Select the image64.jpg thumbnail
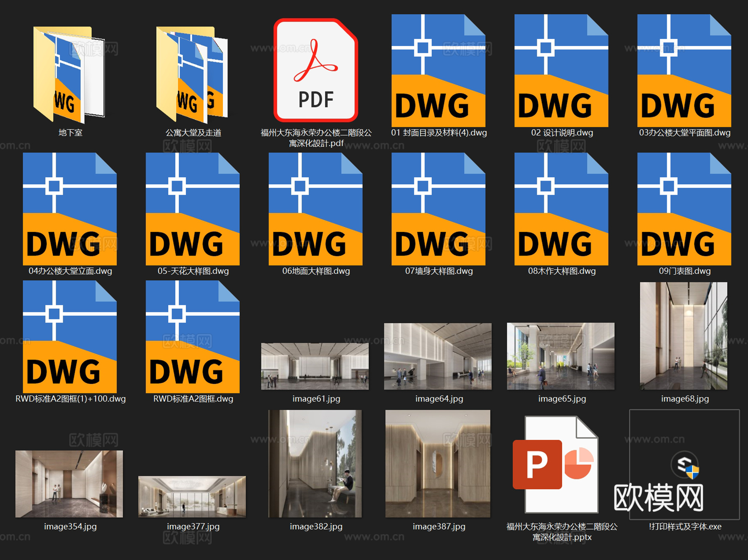Screen dimensions: 748x560 click(438, 356)
